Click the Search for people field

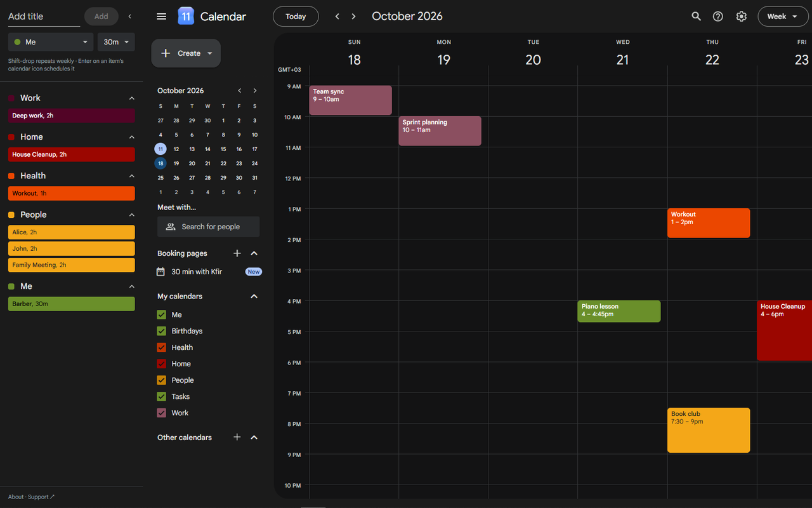(208, 227)
